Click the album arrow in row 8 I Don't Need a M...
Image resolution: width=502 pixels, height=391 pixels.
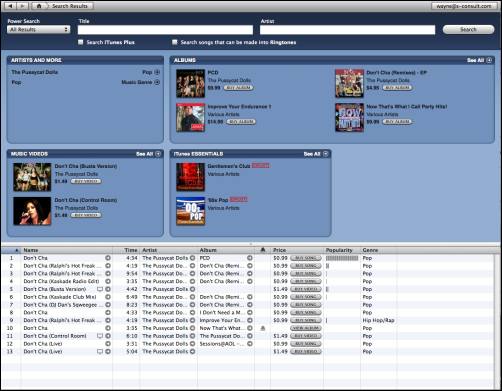tap(250, 313)
